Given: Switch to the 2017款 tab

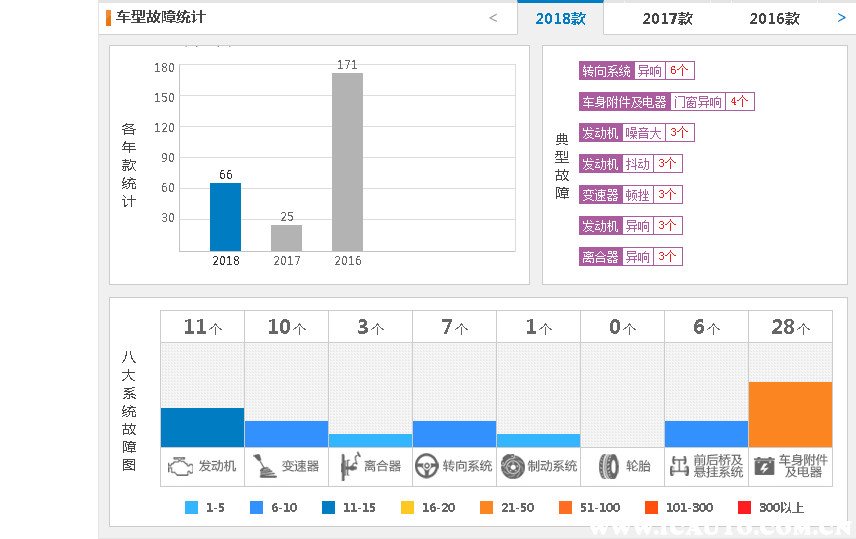Looking at the screenshot, I should pyautogui.click(x=667, y=19).
